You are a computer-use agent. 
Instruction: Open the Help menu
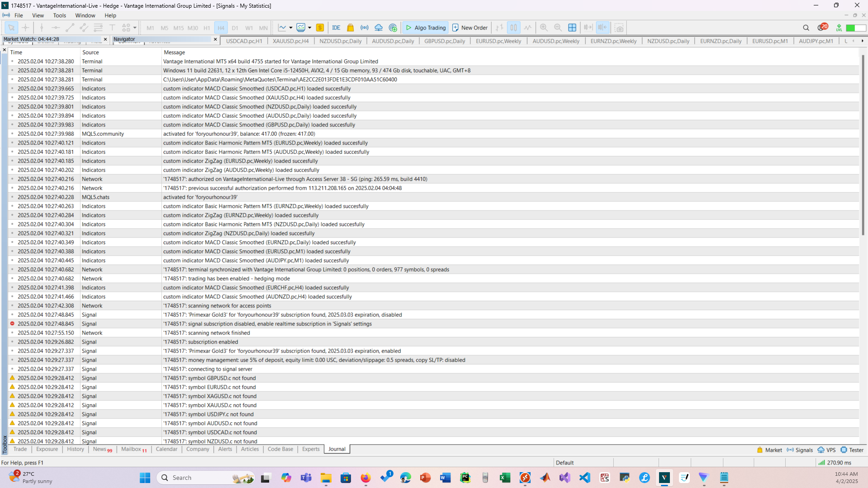pyautogui.click(x=110, y=15)
